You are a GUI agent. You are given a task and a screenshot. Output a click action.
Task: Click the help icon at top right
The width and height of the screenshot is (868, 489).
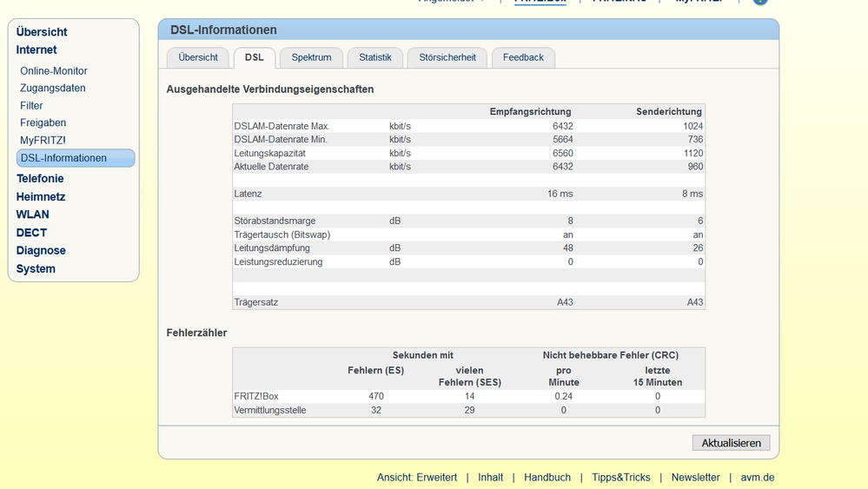760,2
